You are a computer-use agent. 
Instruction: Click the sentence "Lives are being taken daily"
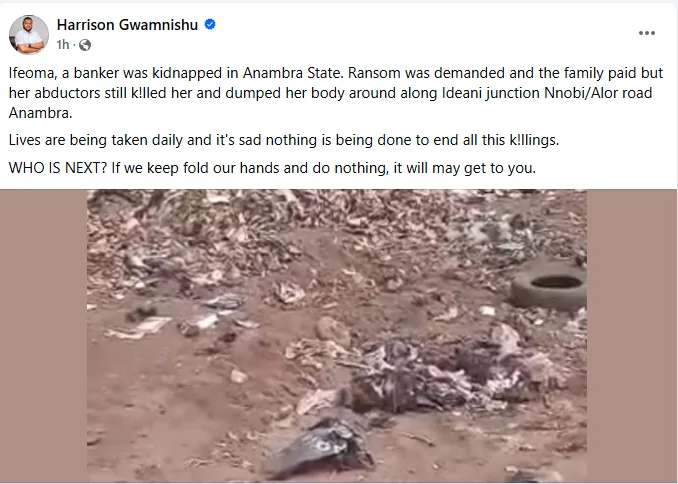tap(284, 140)
